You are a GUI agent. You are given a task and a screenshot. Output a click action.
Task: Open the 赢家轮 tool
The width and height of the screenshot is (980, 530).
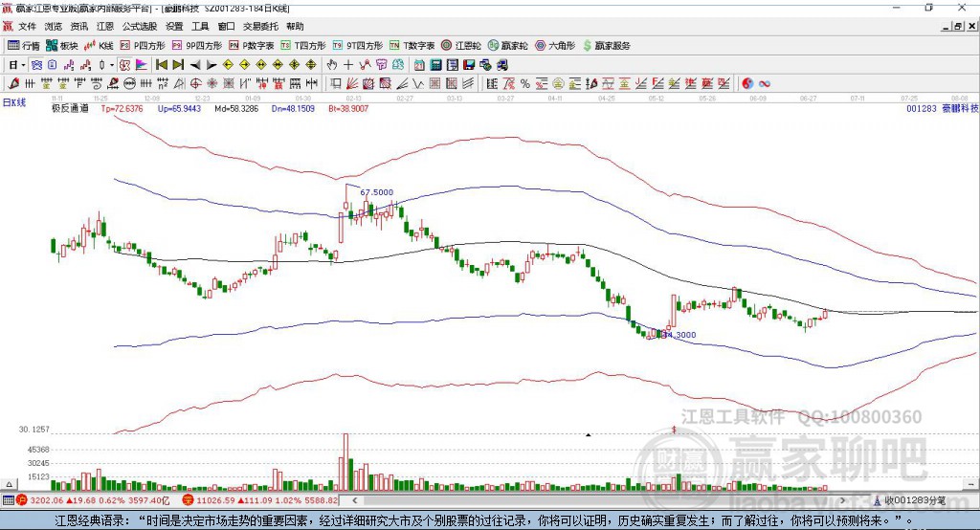[x=507, y=46]
